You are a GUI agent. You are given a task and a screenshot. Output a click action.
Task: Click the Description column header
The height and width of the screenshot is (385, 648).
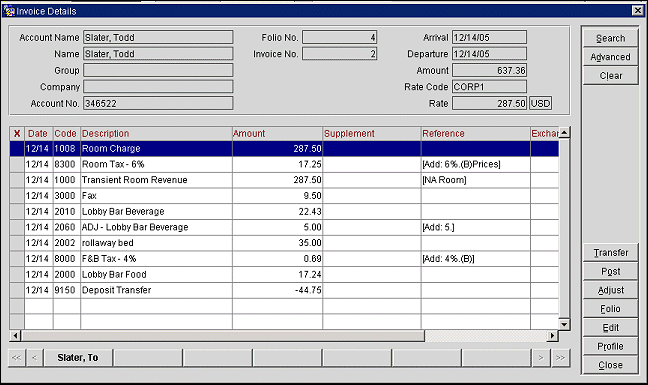click(156, 133)
